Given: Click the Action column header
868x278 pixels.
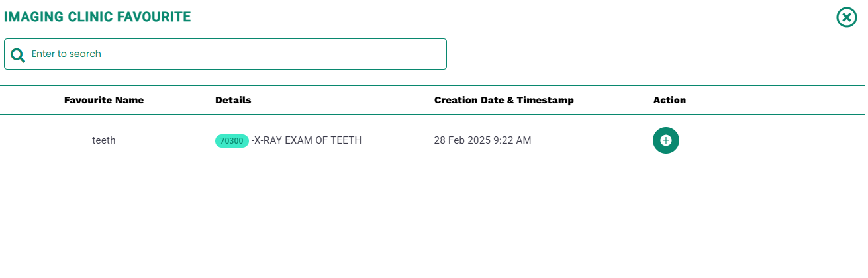Looking at the screenshot, I should coord(669,100).
